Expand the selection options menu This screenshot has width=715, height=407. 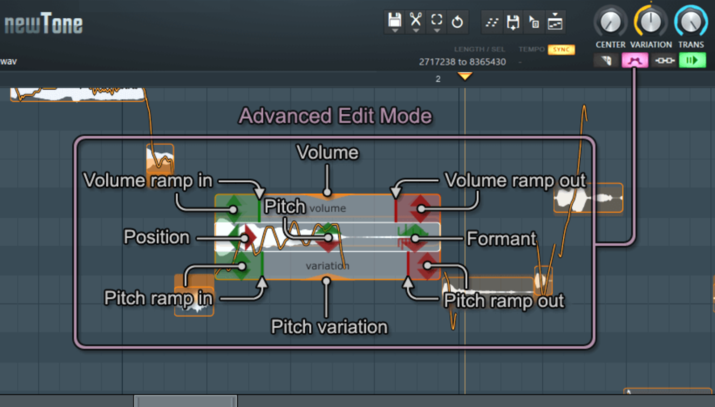tap(436, 20)
